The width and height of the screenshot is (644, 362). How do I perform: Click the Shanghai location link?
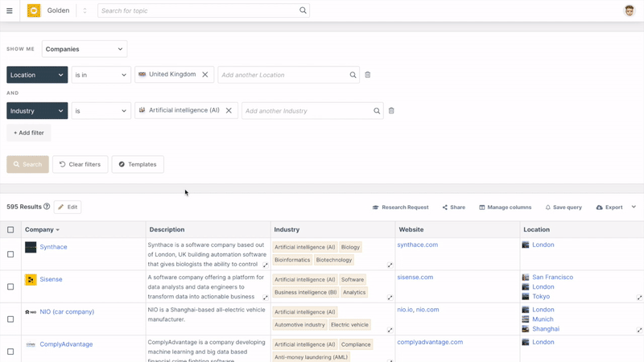pos(546,329)
